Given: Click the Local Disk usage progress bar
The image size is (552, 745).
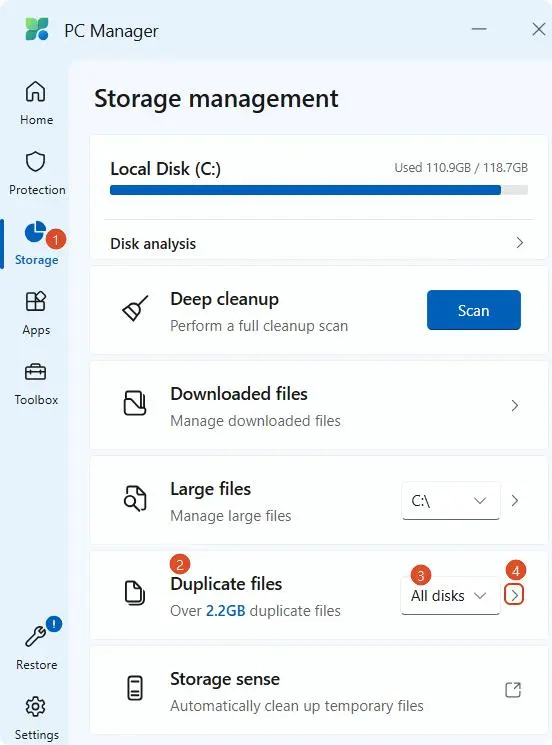Looking at the screenshot, I should point(319,190).
